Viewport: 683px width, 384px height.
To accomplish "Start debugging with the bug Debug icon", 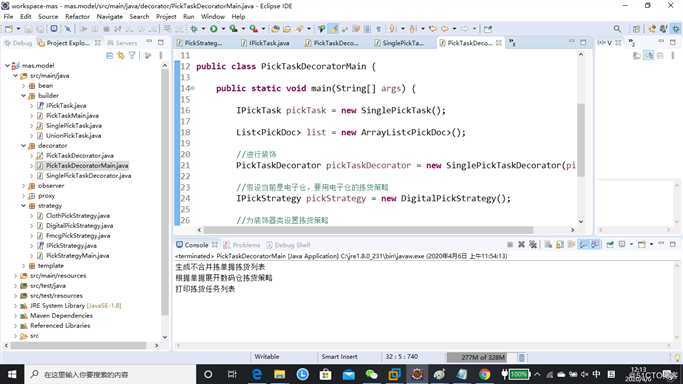I will (x=194, y=29).
